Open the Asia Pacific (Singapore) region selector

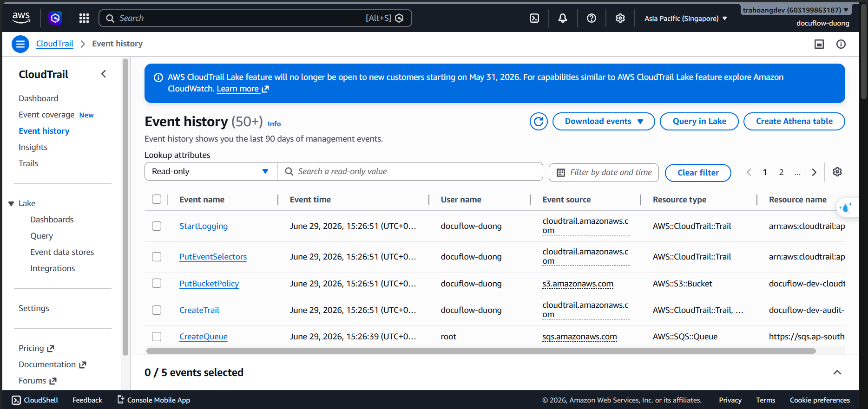tap(685, 19)
